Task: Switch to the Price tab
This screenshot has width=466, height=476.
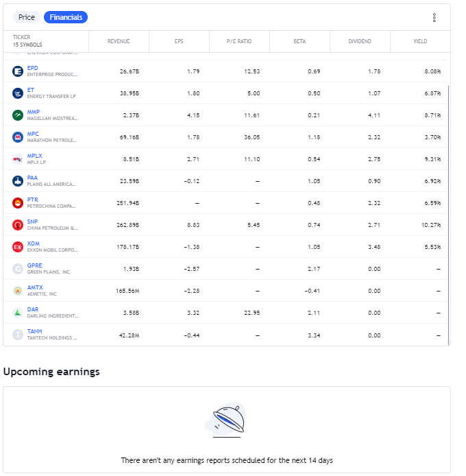Action: click(27, 17)
